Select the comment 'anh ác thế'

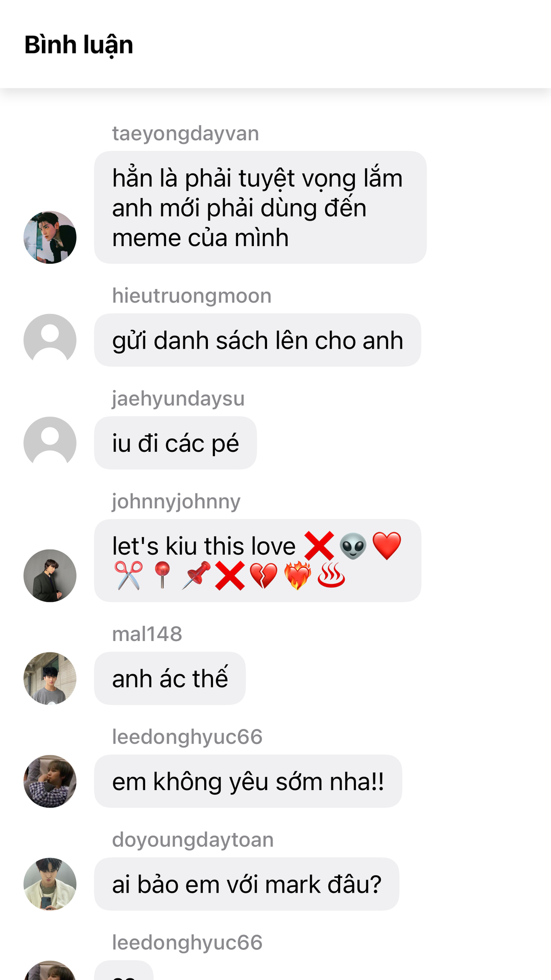[170, 678]
